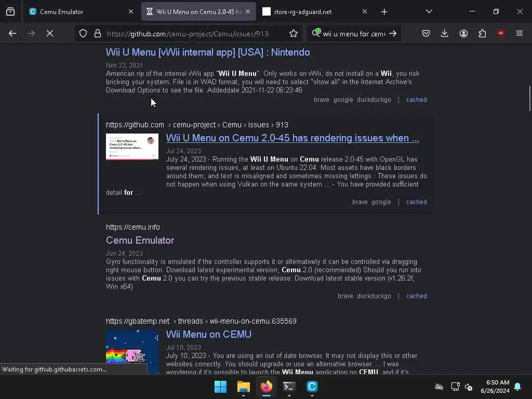Open brave link under GitHub issue result
Viewport: 532px width, 399px height.
(x=360, y=202)
